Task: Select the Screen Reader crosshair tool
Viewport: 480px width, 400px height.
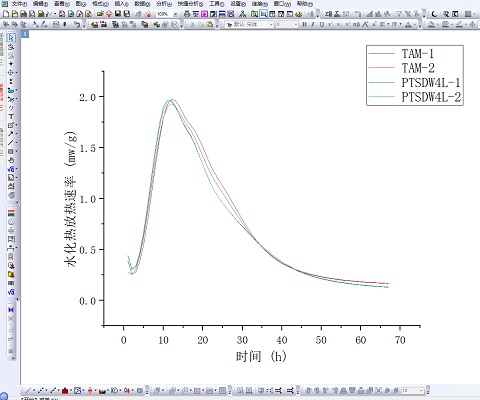Action: [11, 73]
